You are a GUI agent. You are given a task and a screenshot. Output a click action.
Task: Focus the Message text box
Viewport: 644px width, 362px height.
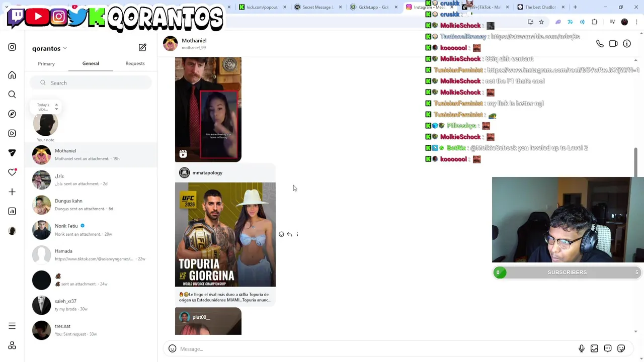[x=377, y=349]
